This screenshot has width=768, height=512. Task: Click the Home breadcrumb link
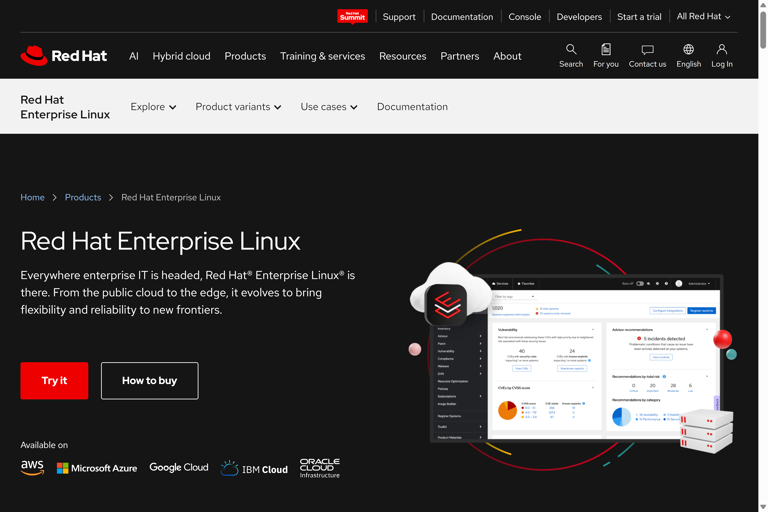pyautogui.click(x=32, y=197)
